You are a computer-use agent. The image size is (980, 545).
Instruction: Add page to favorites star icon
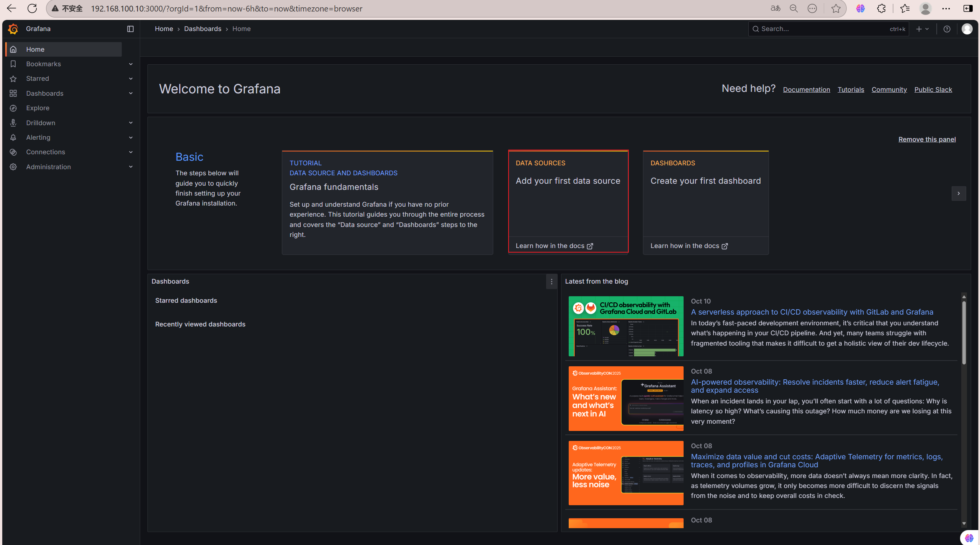[x=836, y=8]
